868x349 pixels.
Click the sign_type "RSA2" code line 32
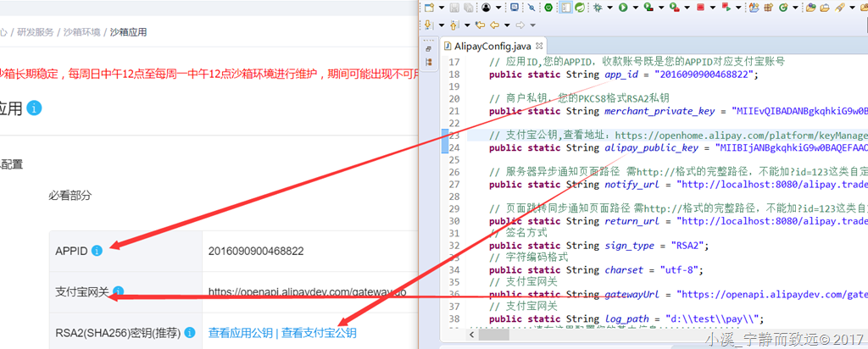pyautogui.click(x=599, y=246)
